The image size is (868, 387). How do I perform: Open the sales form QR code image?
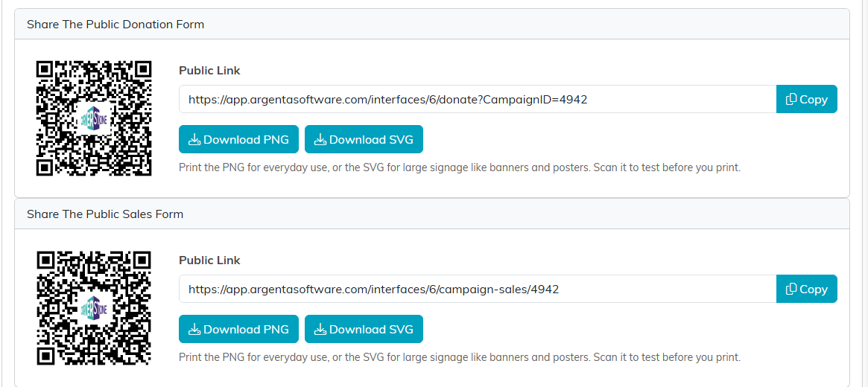point(94,308)
